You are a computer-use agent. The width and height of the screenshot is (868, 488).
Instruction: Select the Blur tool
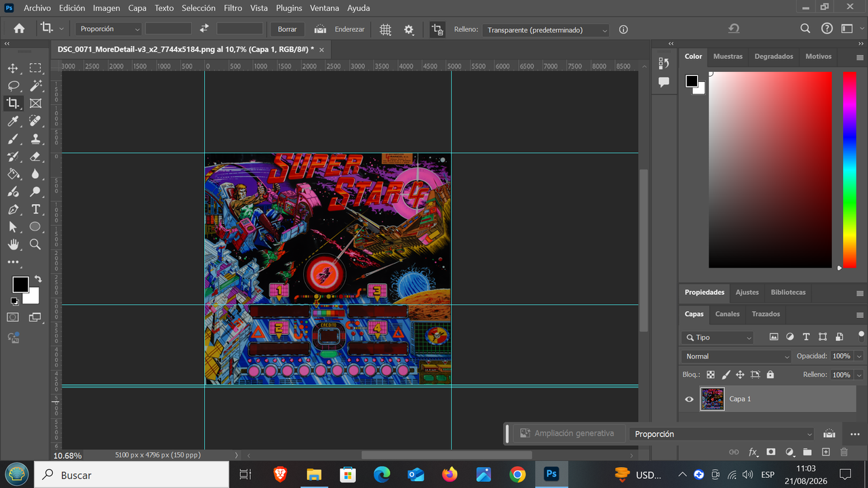pos(35,174)
